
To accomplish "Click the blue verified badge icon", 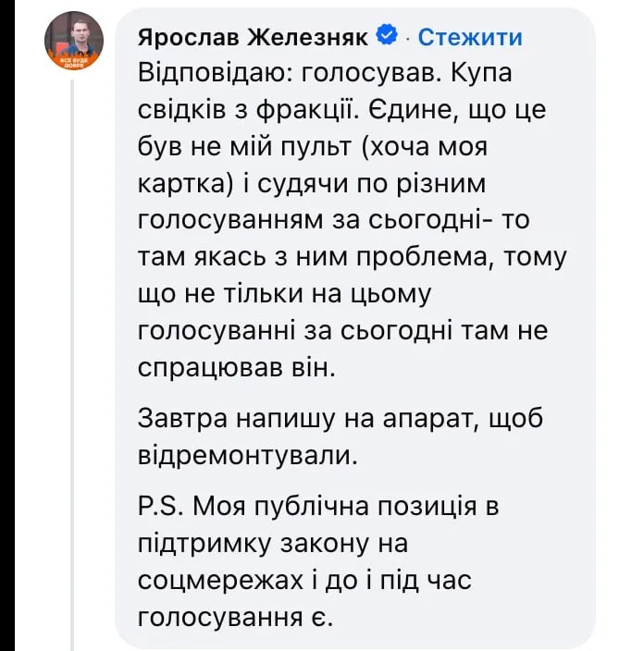I will (387, 35).
